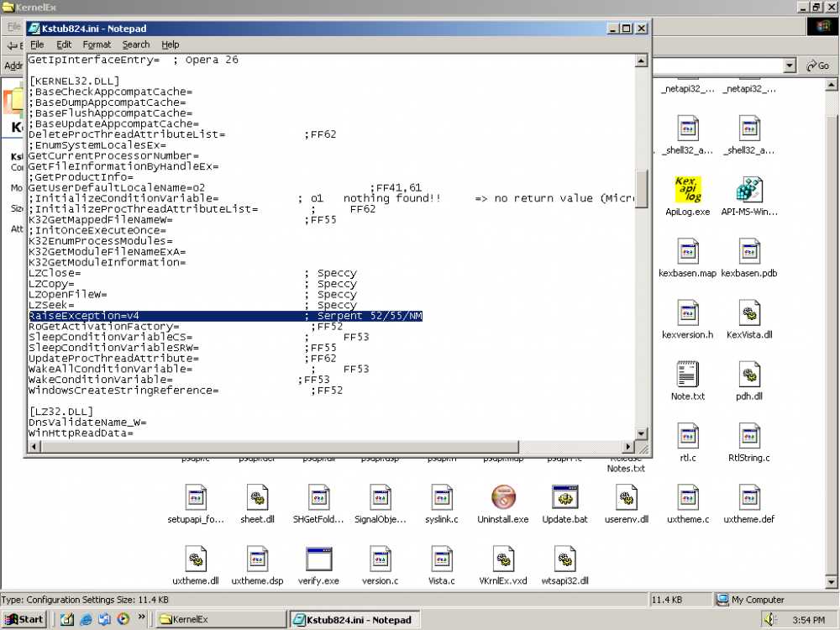
Task: Open the Note.txt file icon
Action: click(688, 375)
